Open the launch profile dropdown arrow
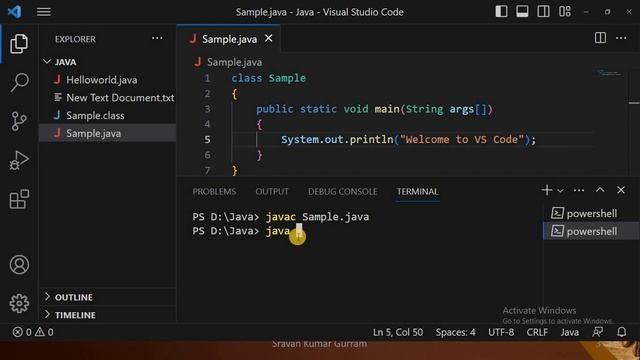Viewport: 640px width, 360px height. tap(560, 191)
